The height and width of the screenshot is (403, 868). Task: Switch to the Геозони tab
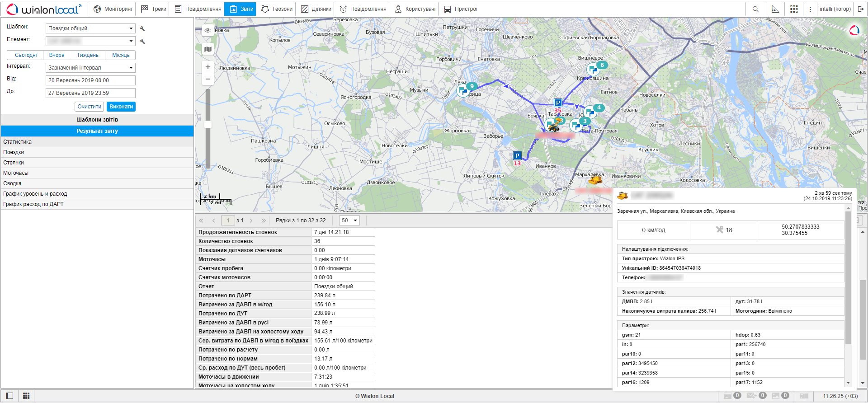coord(277,9)
